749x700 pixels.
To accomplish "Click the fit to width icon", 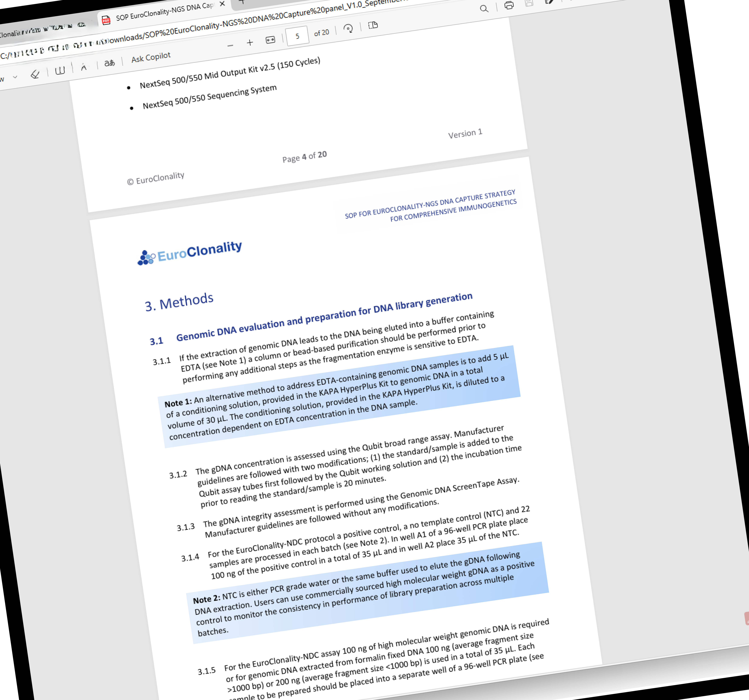I will 271,40.
